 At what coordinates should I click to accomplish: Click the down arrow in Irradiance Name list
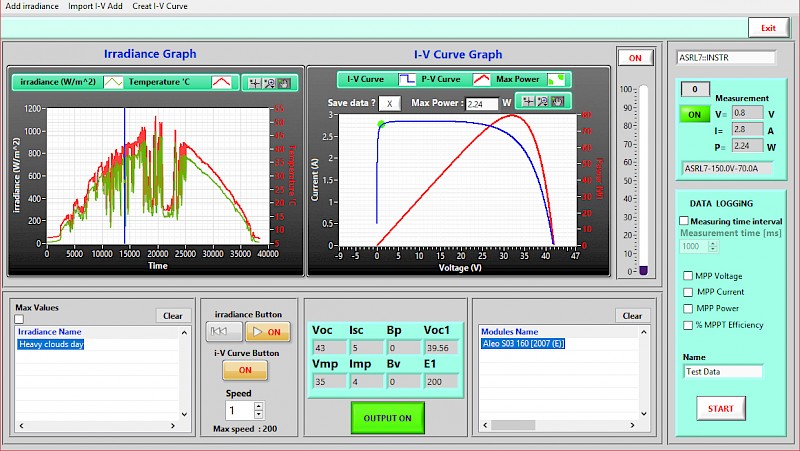[x=184, y=414]
